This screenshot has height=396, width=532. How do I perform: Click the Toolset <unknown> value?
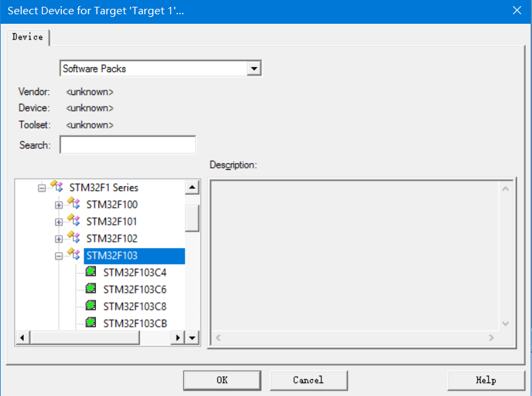coord(90,125)
